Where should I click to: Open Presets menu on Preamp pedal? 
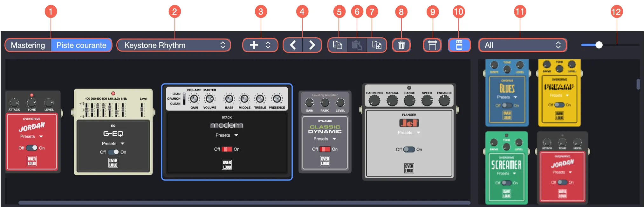[x=559, y=95]
